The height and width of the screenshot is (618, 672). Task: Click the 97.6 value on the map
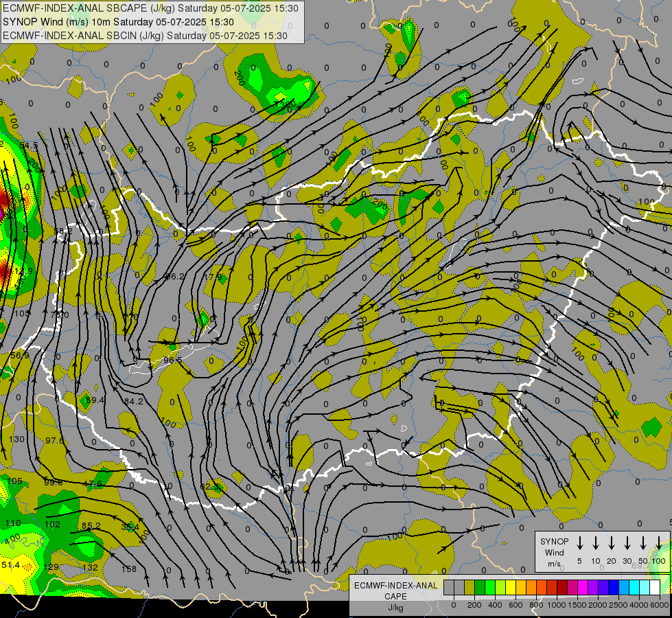[x=54, y=440]
